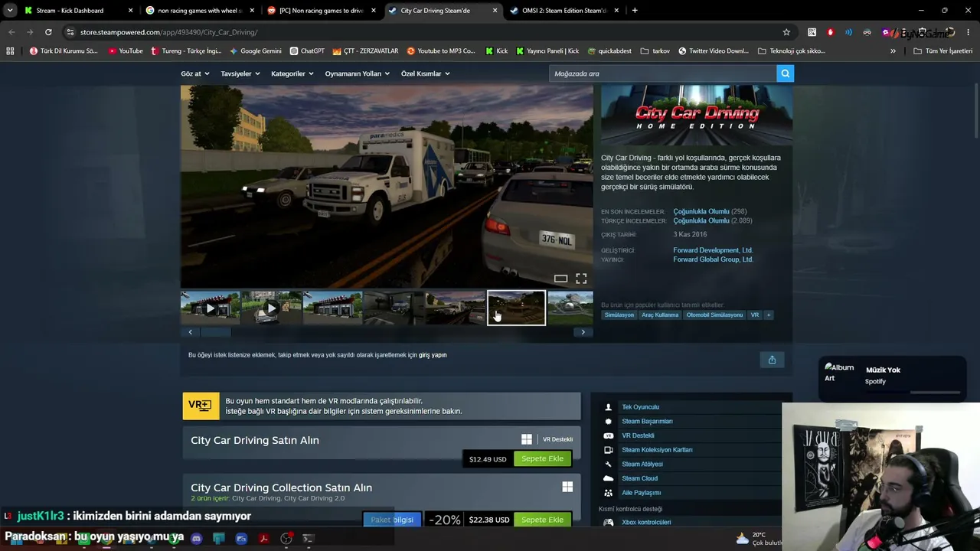The image size is (980, 551).
Task: Click the Araç Kullanma tag
Action: [x=660, y=315]
